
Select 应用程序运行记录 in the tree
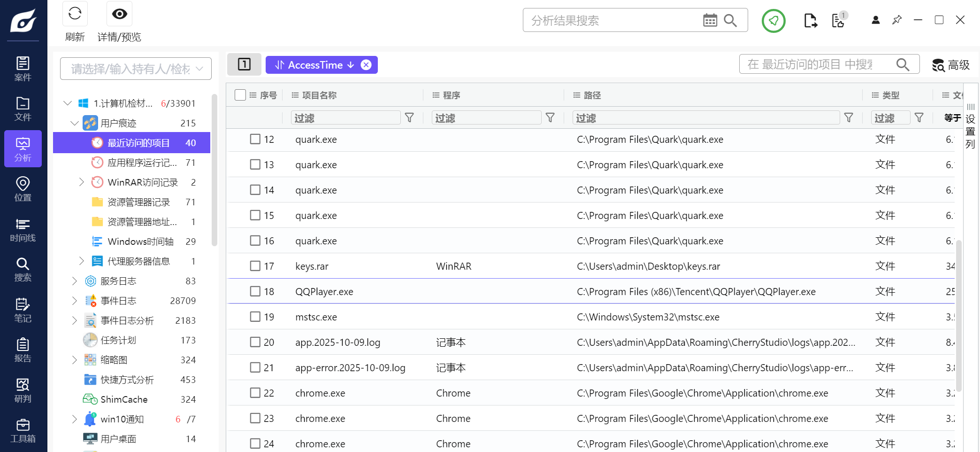142,163
